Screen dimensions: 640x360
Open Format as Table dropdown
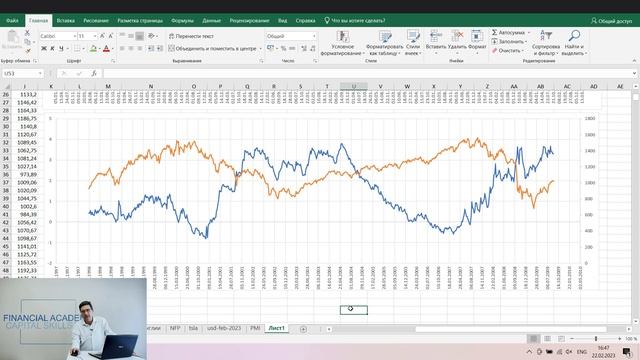(384, 43)
